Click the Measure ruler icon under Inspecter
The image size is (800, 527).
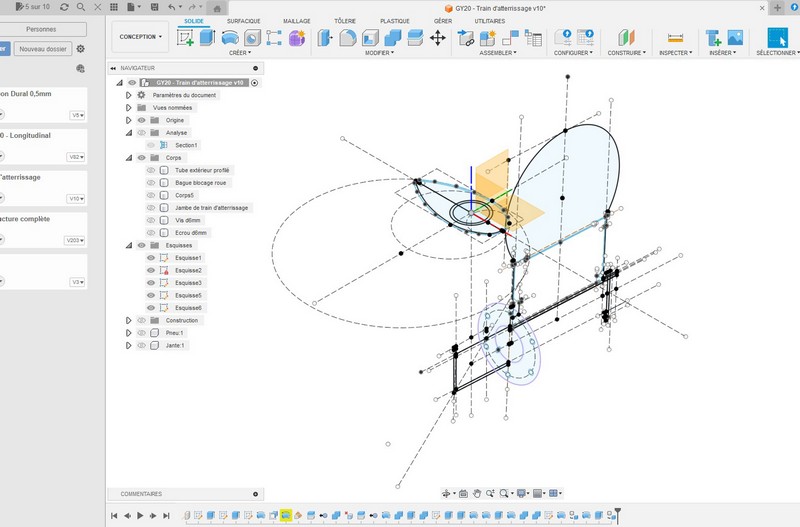(675, 38)
